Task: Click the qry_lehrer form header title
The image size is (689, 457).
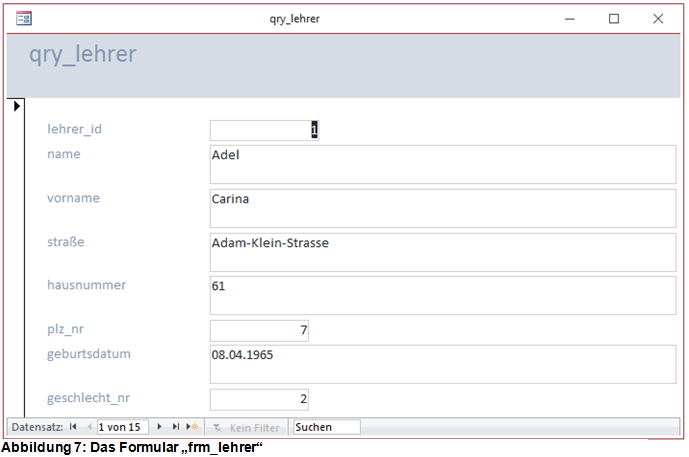Action: click(82, 54)
